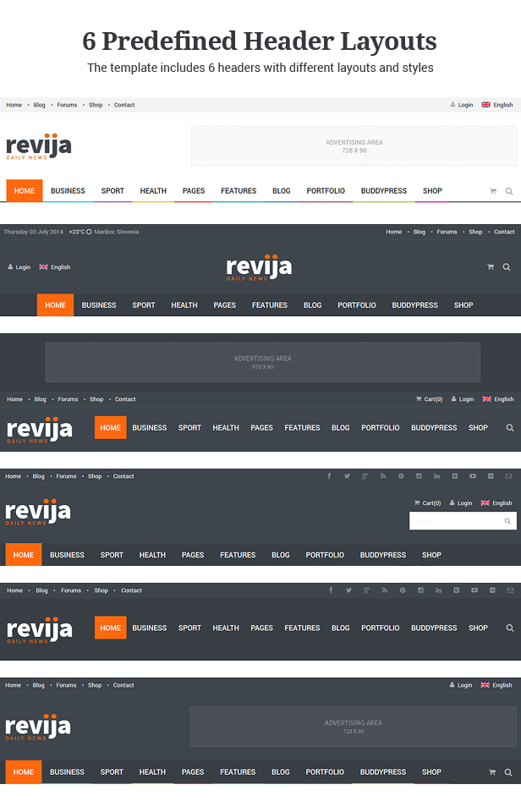Open the Facebook icon in the search-box header

click(x=330, y=476)
